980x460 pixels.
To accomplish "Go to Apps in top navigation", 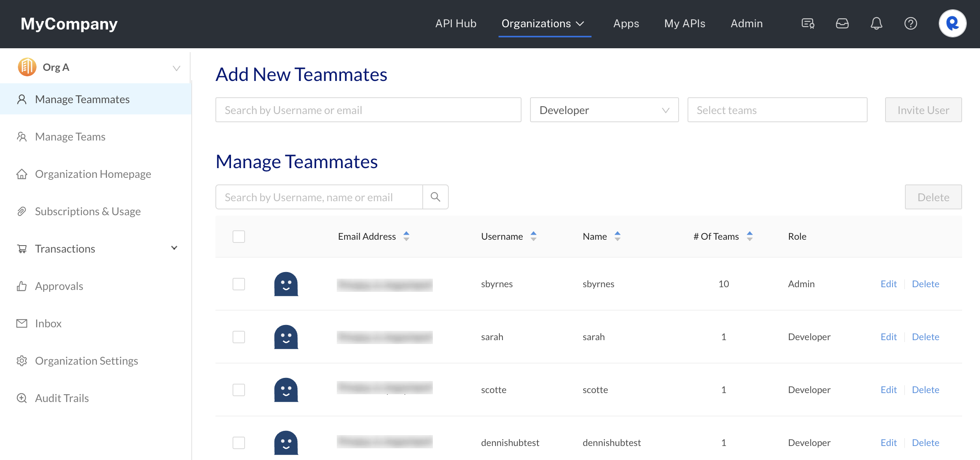I will coord(626,23).
